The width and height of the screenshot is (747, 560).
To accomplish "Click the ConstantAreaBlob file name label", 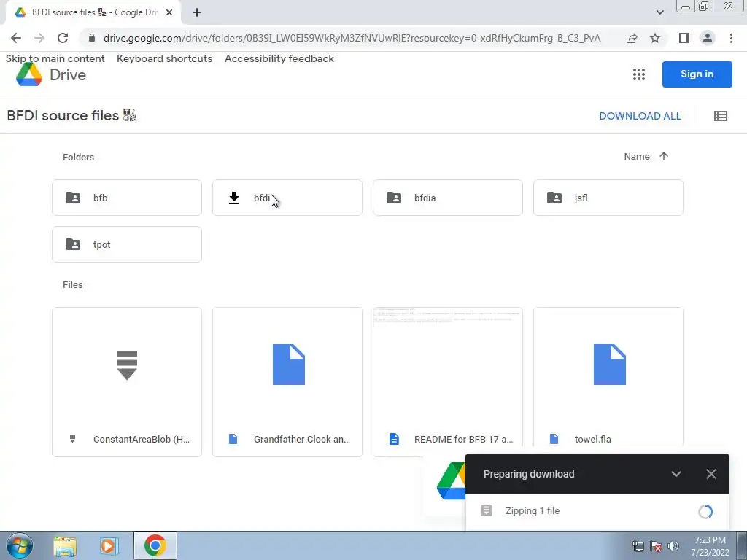I will (142, 439).
